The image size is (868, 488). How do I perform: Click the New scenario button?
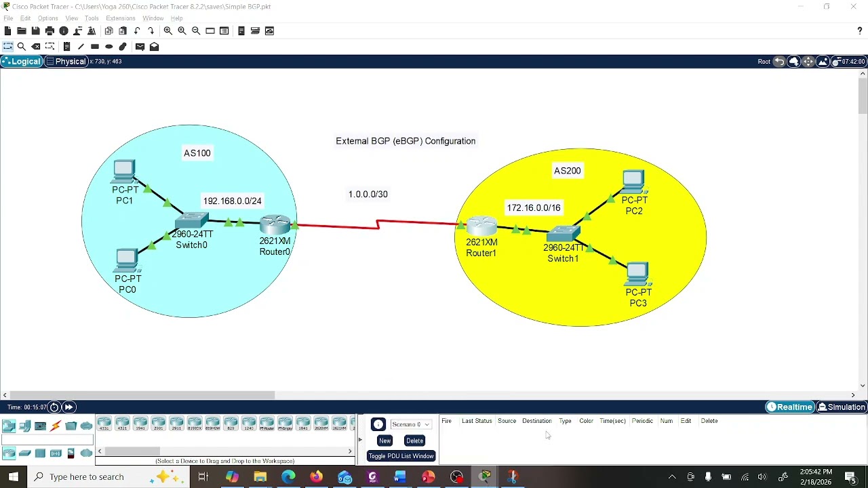[384, 441]
